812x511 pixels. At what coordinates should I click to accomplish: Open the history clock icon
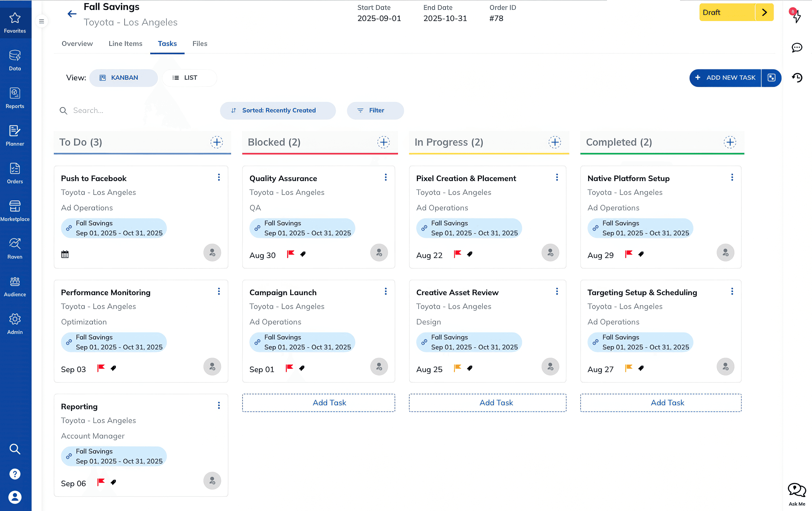(x=797, y=78)
